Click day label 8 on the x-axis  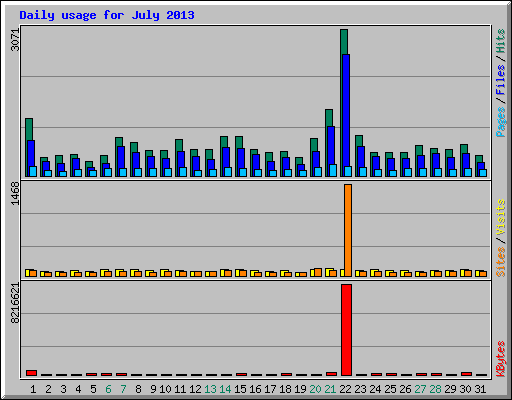pyautogui.click(x=138, y=389)
